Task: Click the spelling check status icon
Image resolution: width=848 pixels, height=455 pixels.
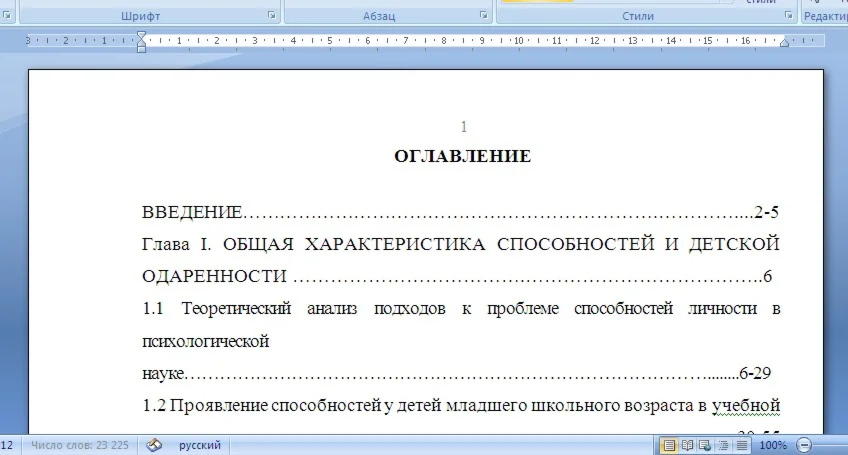Action: click(154, 445)
